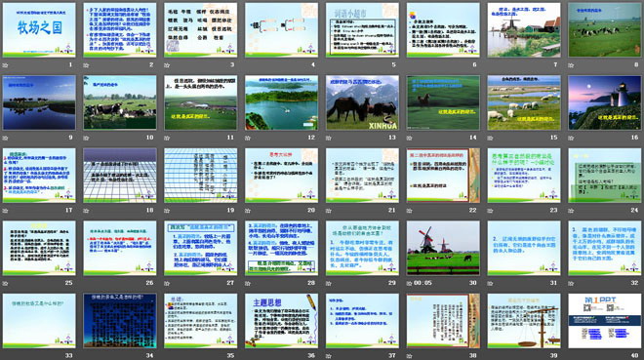
Task: Select slide 7 windmill and houses thumbnail
Action: click(x=524, y=30)
